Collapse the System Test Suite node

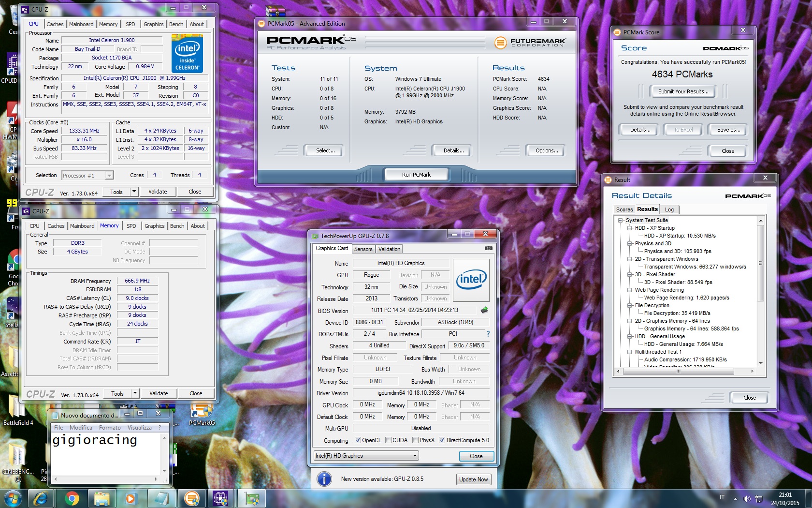(621, 221)
